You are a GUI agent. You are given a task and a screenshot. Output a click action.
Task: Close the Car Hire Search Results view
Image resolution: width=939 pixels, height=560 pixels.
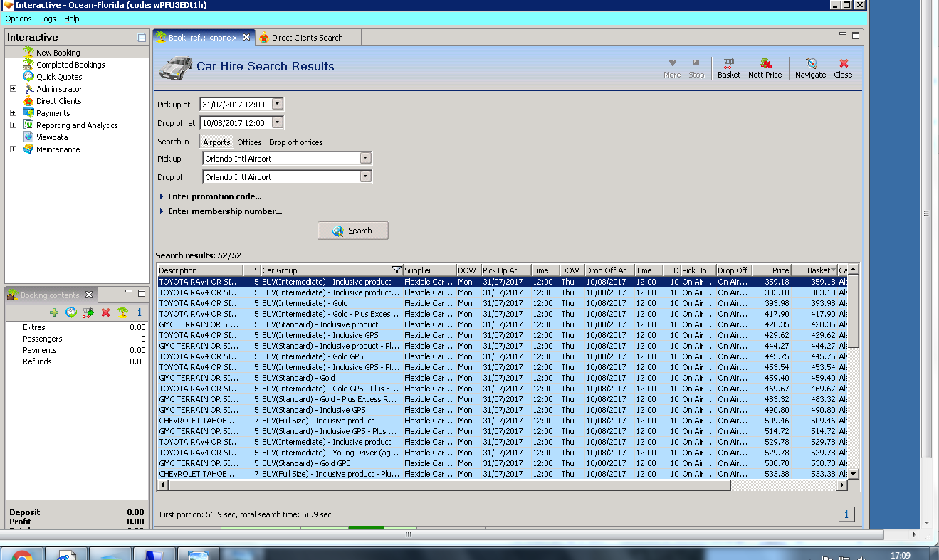(x=843, y=68)
